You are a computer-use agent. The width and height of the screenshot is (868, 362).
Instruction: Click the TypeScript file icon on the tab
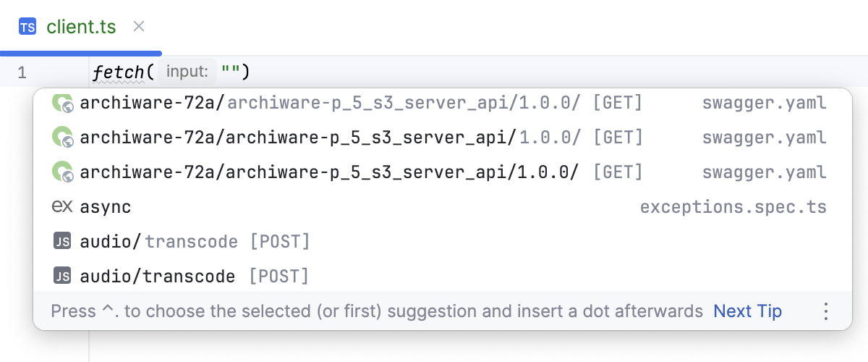pyautogui.click(x=27, y=28)
